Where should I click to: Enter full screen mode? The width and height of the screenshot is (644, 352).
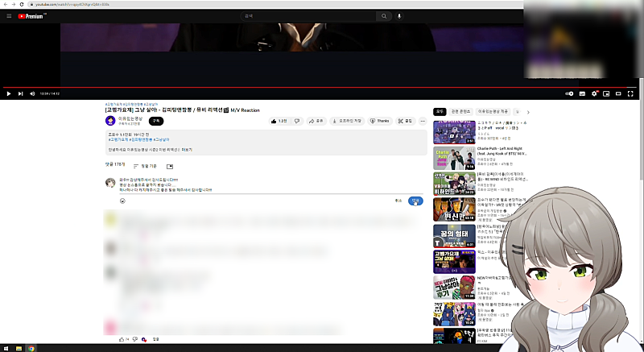630,93
